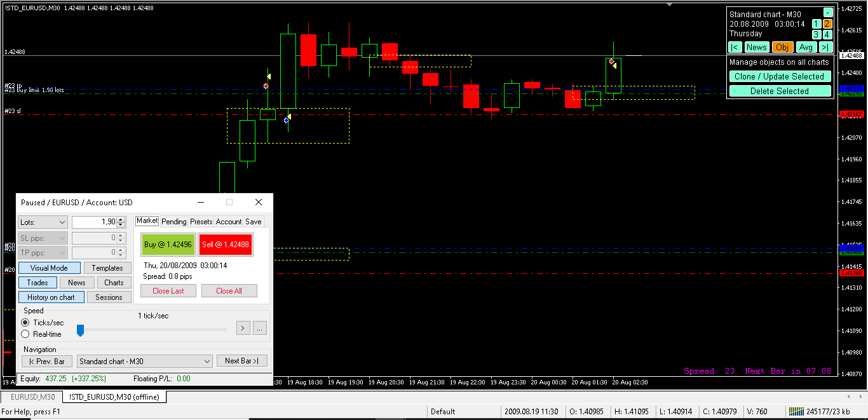Select the Ticks/sec radio option
Image resolution: width=868 pixels, height=420 pixels.
[43, 323]
